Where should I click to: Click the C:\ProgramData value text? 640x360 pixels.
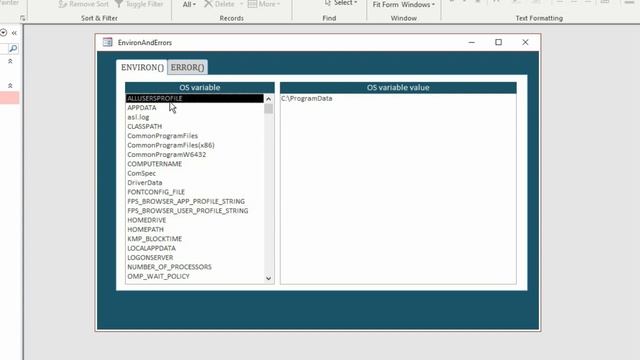pos(307,98)
